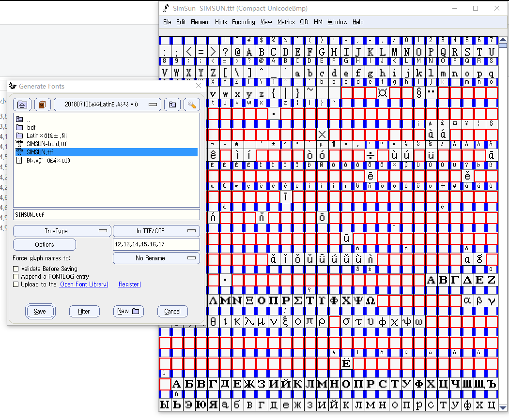
Task: Open the Edit menu
Action: tap(181, 22)
